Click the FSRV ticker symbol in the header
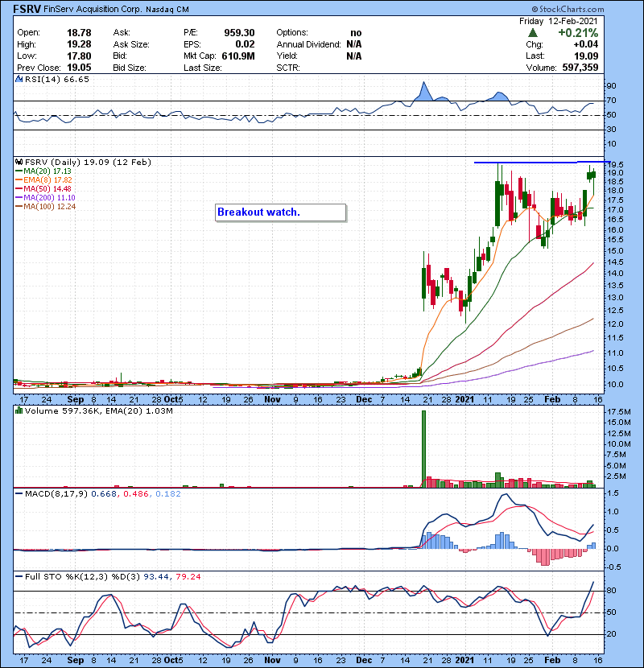This screenshot has height=668, width=644. pyautogui.click(x=27, y=9)
